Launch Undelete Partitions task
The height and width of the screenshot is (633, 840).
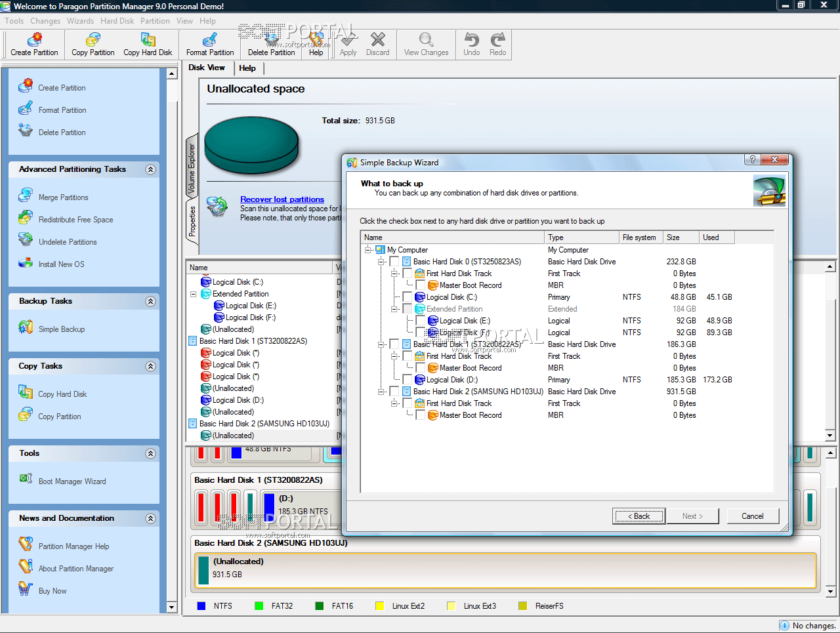(68, 242)
